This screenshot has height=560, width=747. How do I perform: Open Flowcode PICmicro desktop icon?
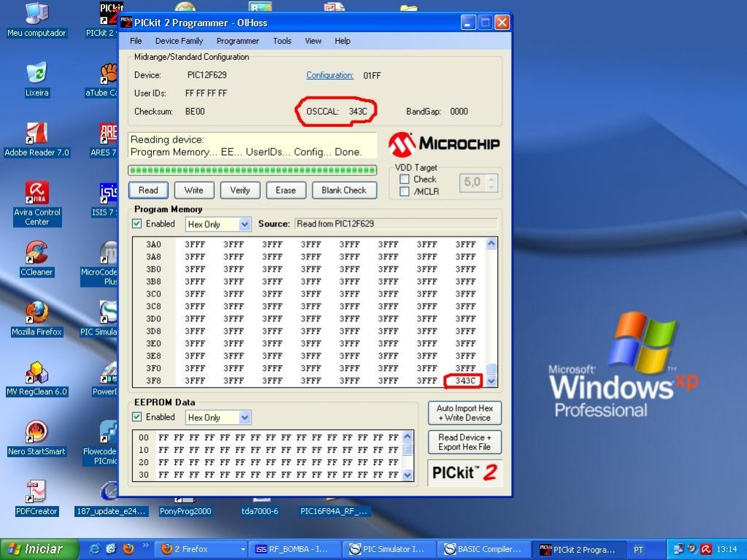click(101, 442)
